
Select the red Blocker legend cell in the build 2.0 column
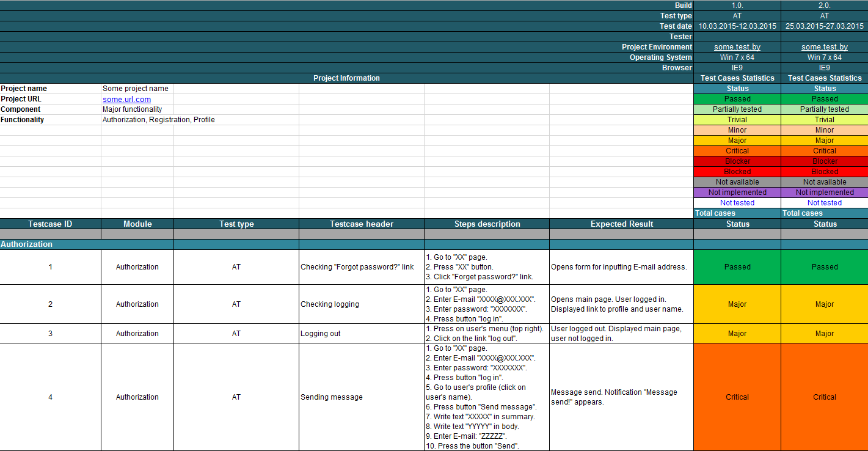(x=825, y=161)
